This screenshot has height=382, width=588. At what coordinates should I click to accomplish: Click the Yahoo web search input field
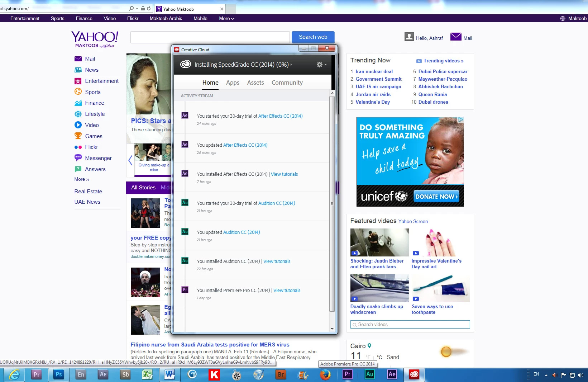tap(210, 37)
